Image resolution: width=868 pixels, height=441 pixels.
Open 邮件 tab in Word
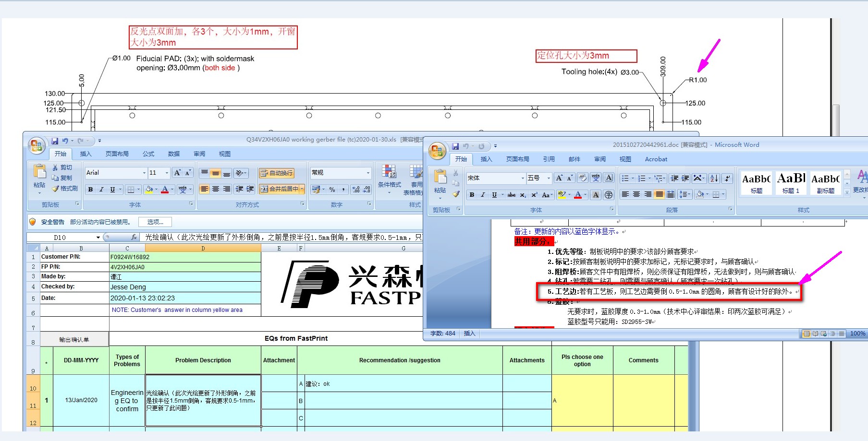(575, 159)
